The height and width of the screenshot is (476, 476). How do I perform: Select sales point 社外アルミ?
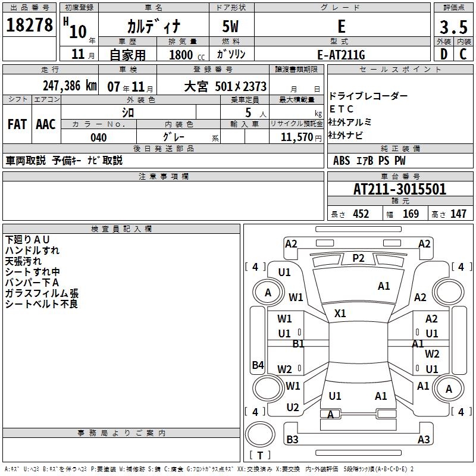350,122
